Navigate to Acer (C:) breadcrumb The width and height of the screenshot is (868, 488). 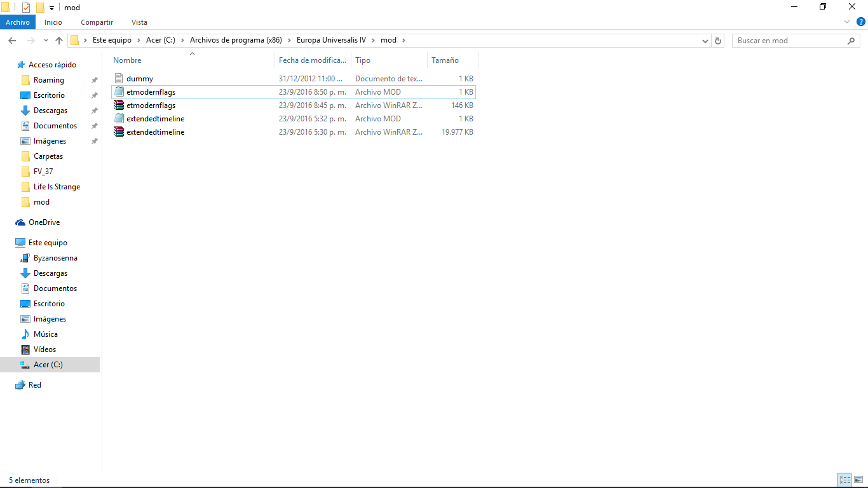[160, 40]
